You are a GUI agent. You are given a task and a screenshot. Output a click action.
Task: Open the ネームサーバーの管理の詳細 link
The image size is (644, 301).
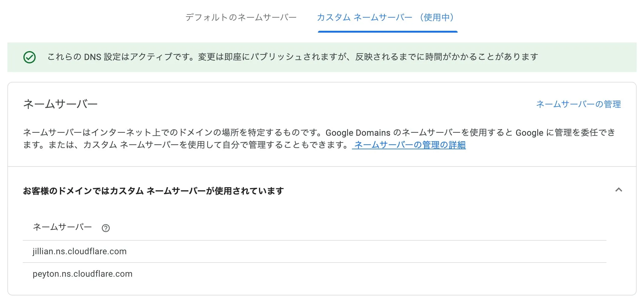[x=410, y=145]
